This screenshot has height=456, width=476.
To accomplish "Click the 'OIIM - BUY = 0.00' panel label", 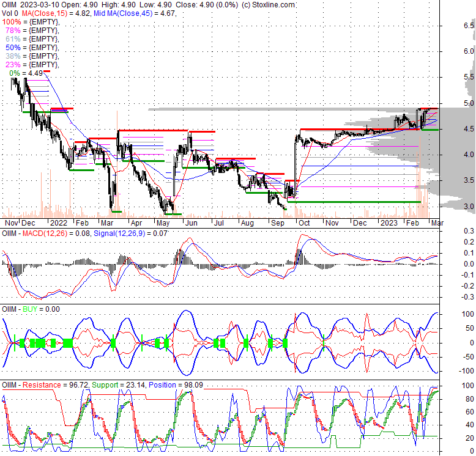I will click(31, 309).
